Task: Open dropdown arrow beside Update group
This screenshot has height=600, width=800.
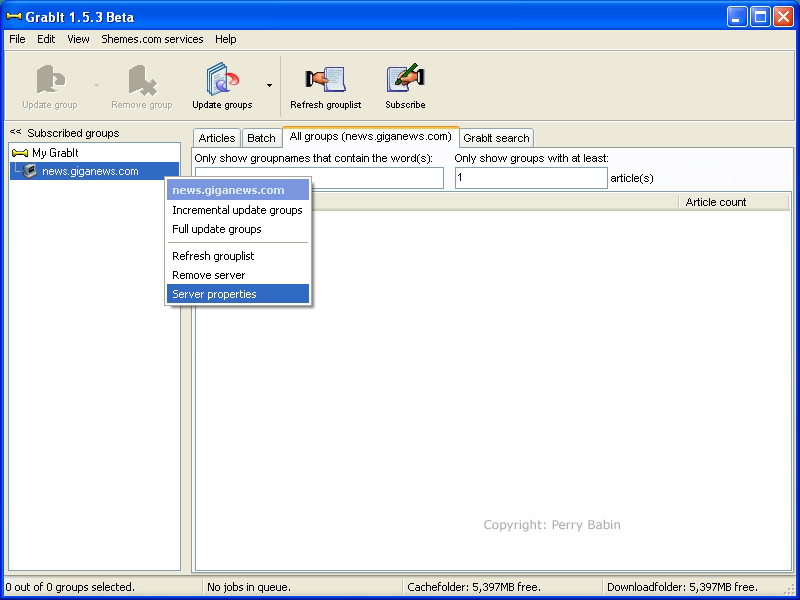Action: pyautogui.click(x=96, y=85)
